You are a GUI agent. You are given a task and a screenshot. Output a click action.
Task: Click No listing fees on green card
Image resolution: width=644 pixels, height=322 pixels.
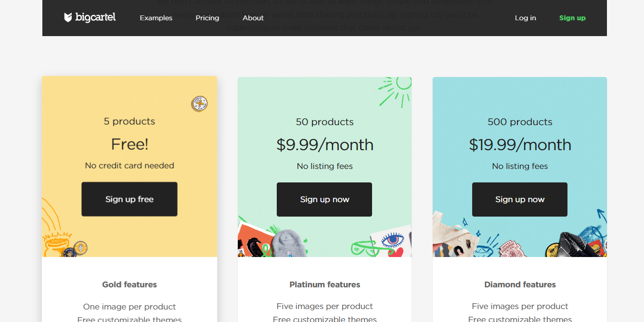pos(325,166)
